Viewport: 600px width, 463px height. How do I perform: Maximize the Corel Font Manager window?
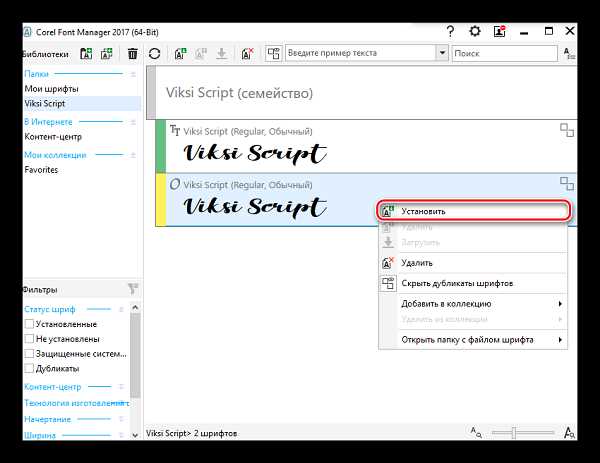pos(549,31)
